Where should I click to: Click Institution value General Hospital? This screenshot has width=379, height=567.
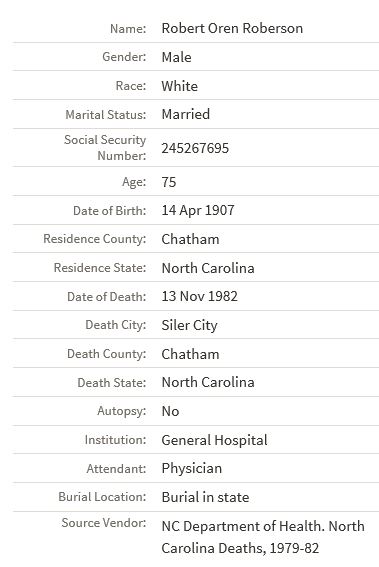(214, 440)
